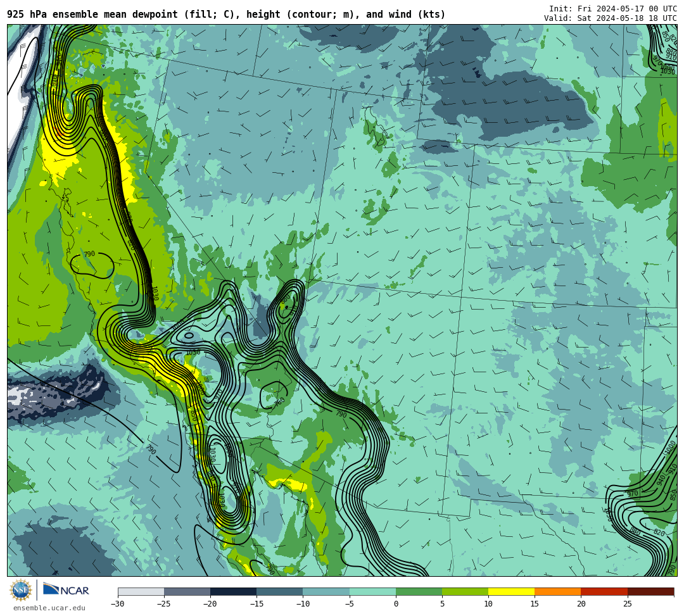Click the 'Init: Fri 2024-05-17 00 UTC' text
Viewport: 684px width, 616px height.
pos(613,9)
